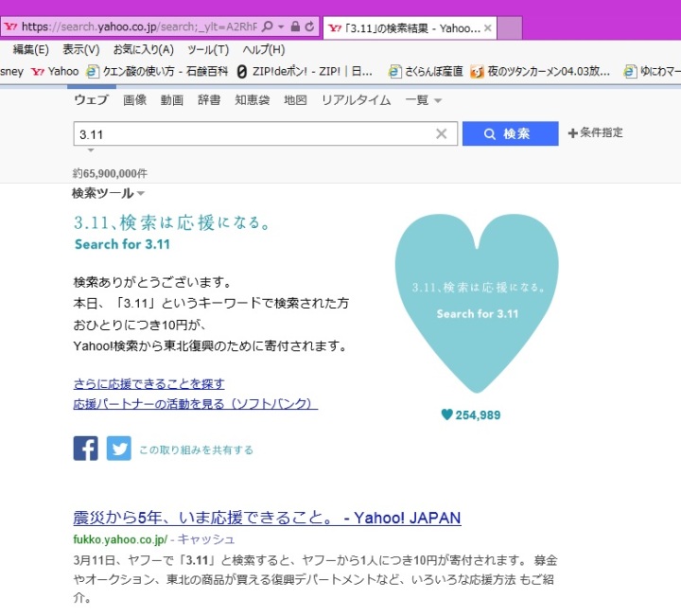681x616 pixels.
Task: Click the refresh icon in the address bar
Action: [x=309, y=27]
